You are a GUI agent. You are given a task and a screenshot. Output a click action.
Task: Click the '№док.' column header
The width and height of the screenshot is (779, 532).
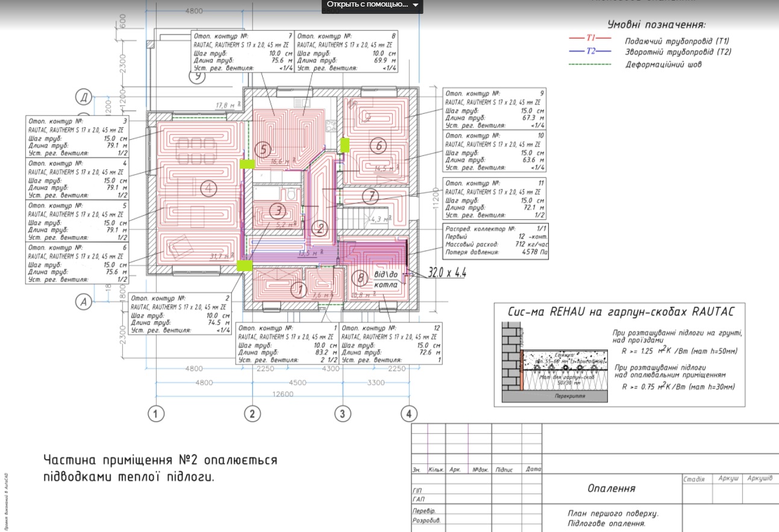click(480, 469)
